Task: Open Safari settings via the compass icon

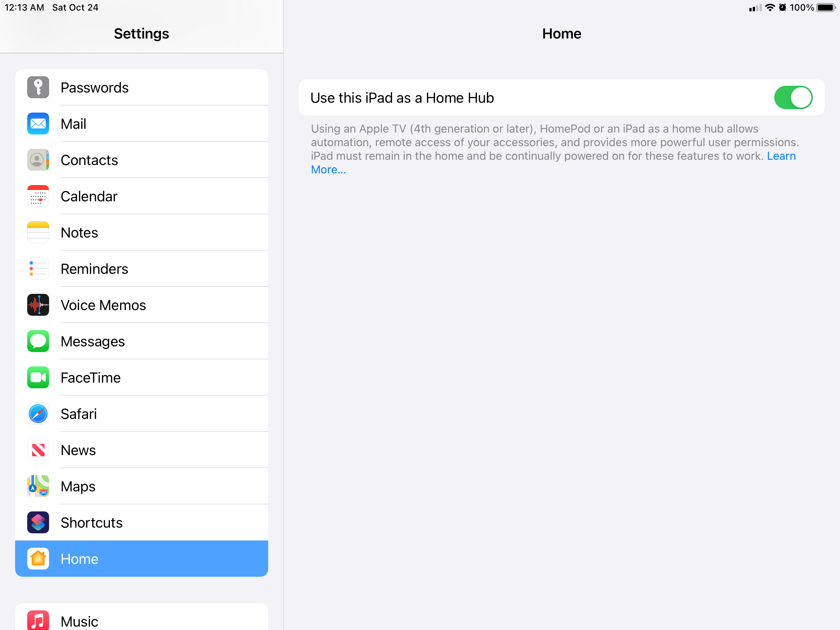Action: (38, 414)
